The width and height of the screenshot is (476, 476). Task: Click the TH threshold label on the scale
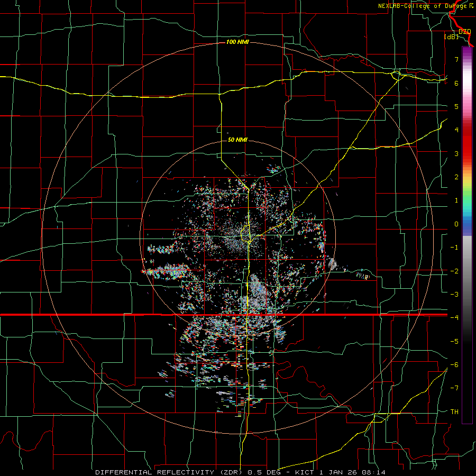click(454, 412)
